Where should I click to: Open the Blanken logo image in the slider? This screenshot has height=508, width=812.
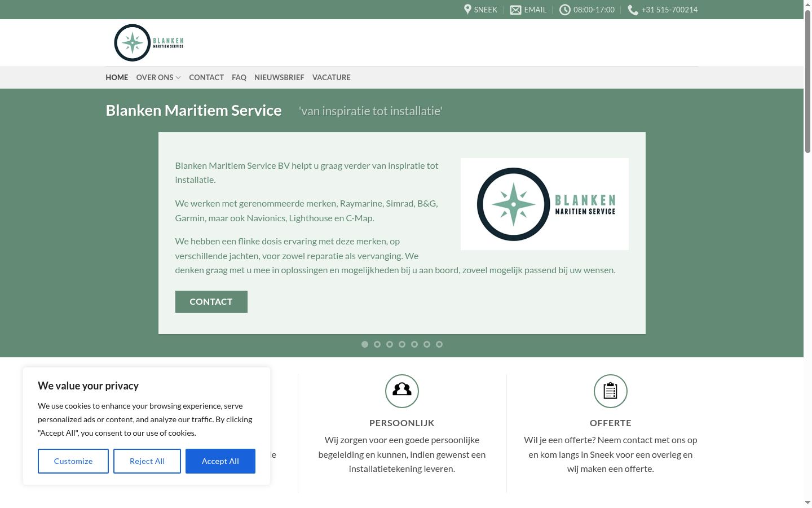coord(545,204)
